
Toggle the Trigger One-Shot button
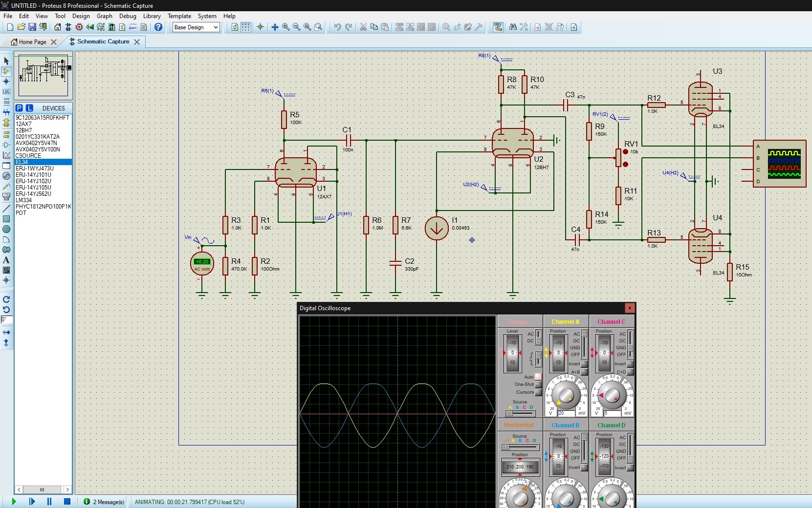point(538,384)
